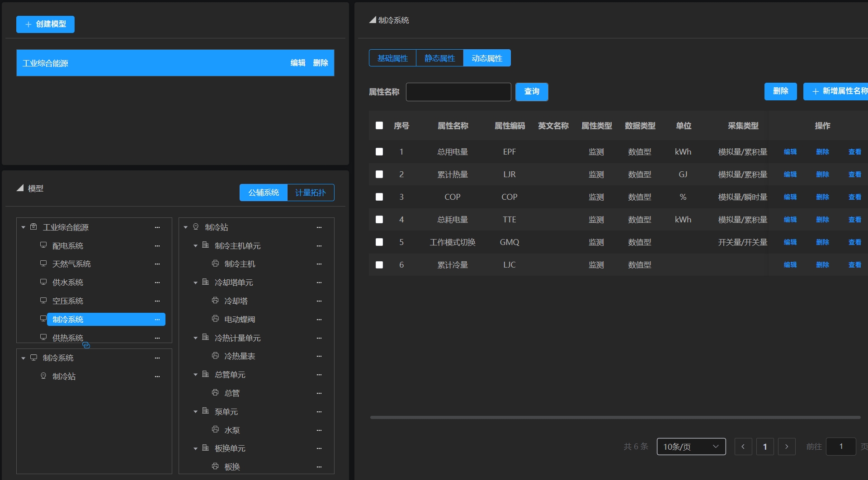Toggle the select-all header checkbox
Viewport: 868px width, 480px height.
tap(379, 126)
